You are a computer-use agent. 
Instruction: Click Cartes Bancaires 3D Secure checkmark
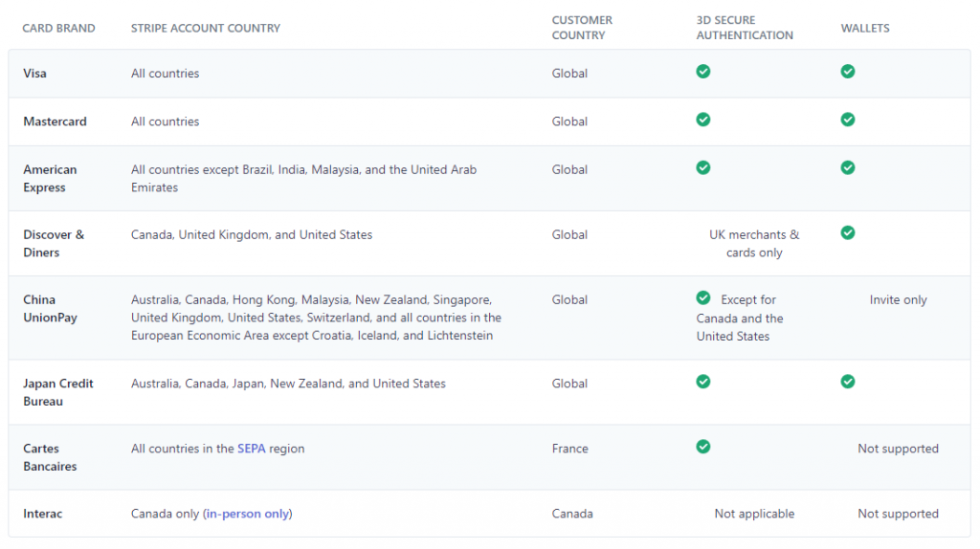[703, 447]
